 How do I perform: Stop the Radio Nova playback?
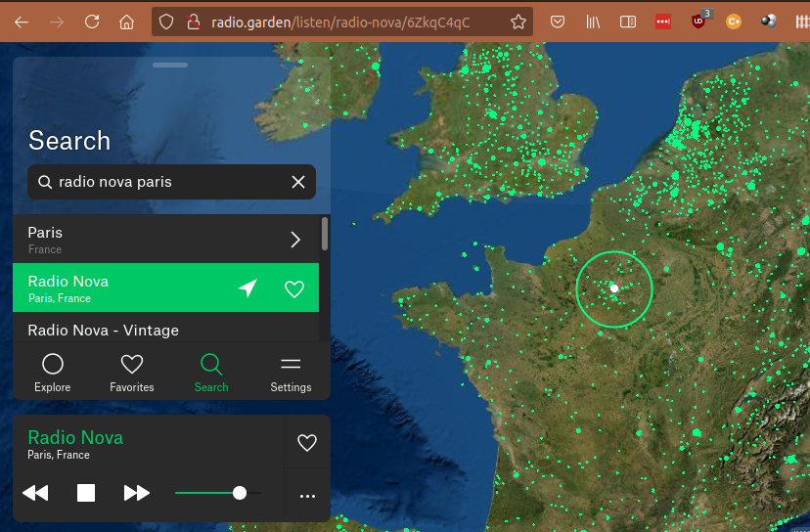pyautogui.click(x=86, y=493)
